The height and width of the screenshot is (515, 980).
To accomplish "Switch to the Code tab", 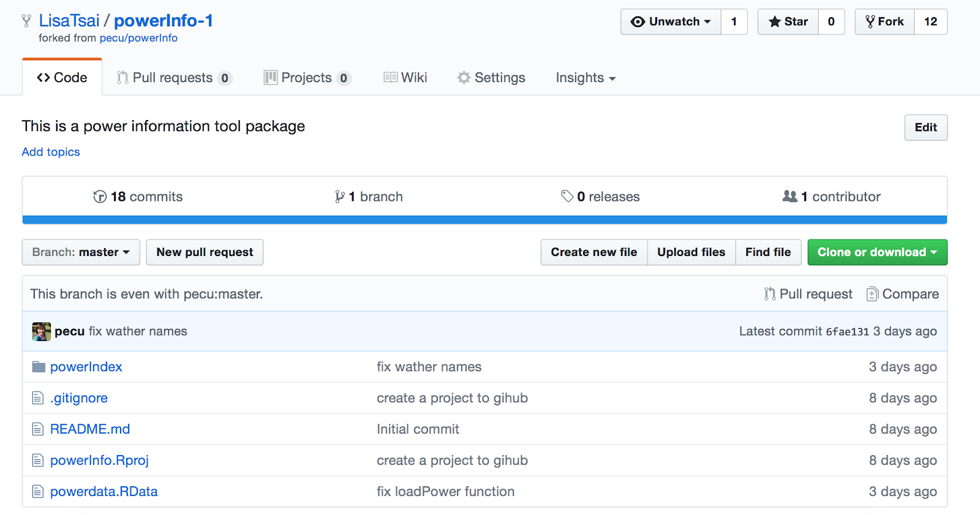I will click(x=62, y=77).
